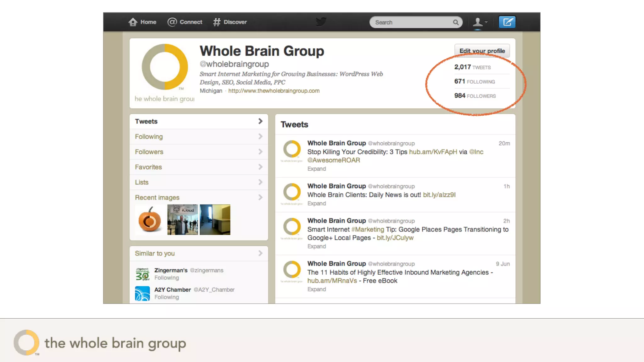644x362 pixels.
Task: Expand the Stop Killing Your Credibility tweet
Action: [x=316, y=169]
